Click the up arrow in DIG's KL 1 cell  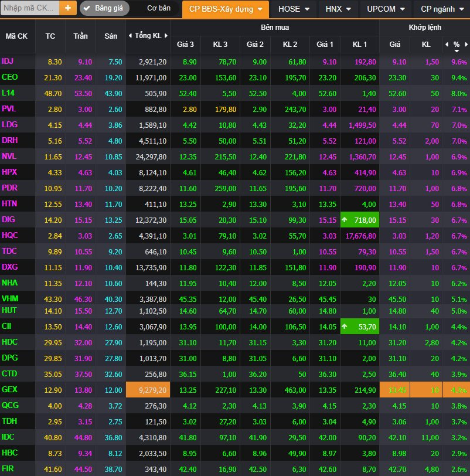(x=345, y=219)
